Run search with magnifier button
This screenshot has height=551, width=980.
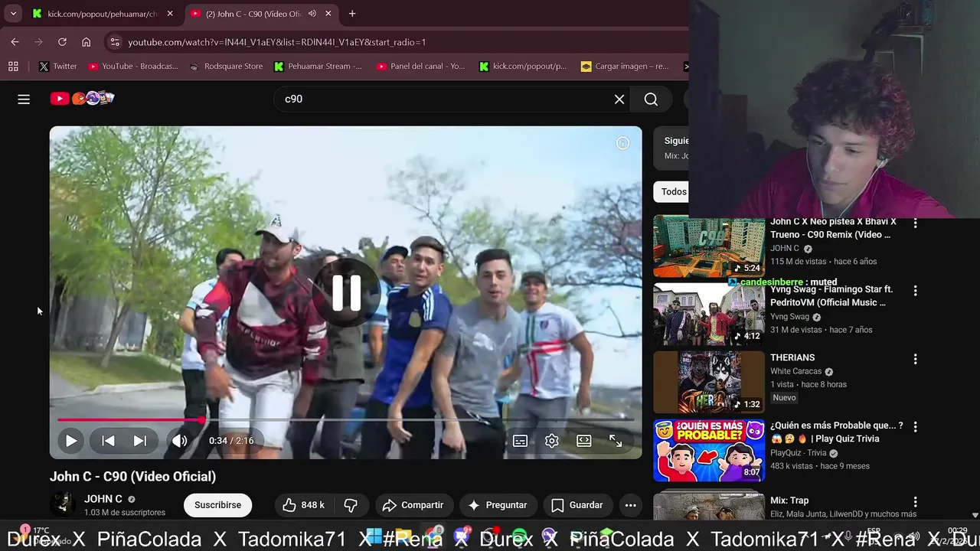point(651,99)
